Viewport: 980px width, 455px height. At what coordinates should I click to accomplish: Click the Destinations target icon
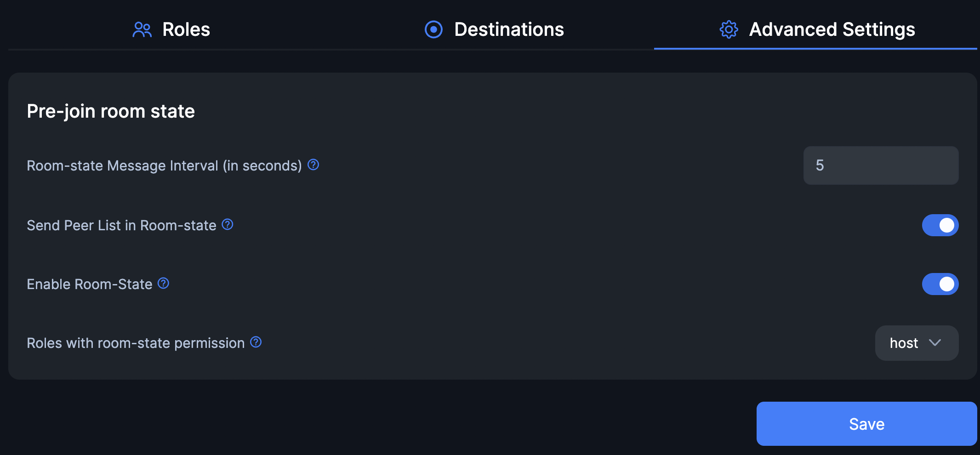(433, 29)
